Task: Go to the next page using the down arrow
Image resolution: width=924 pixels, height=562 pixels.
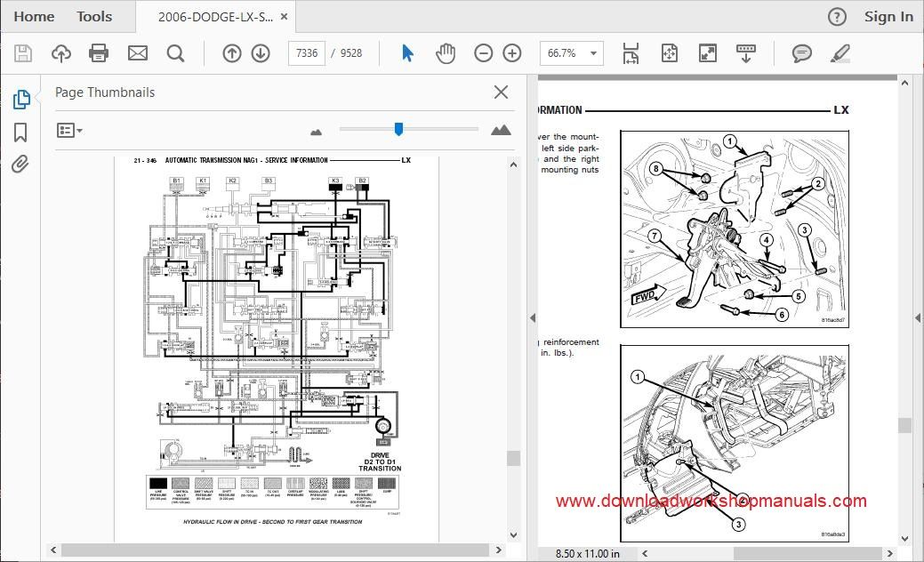Action: click(x=261, y=53)
